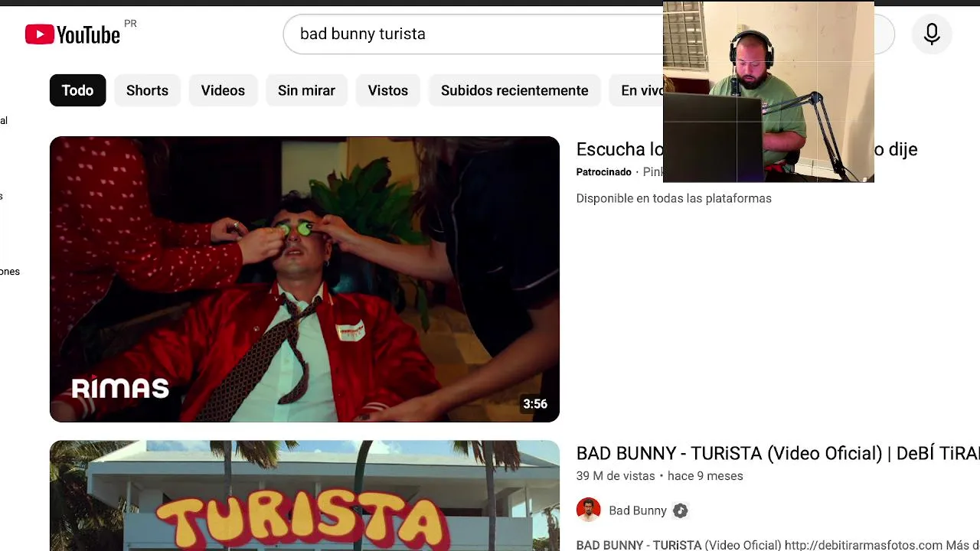The height and width of the screenshot is (551, 980).
Task: Click into the search box containing bad bunny turista
Action: [475, 34]
